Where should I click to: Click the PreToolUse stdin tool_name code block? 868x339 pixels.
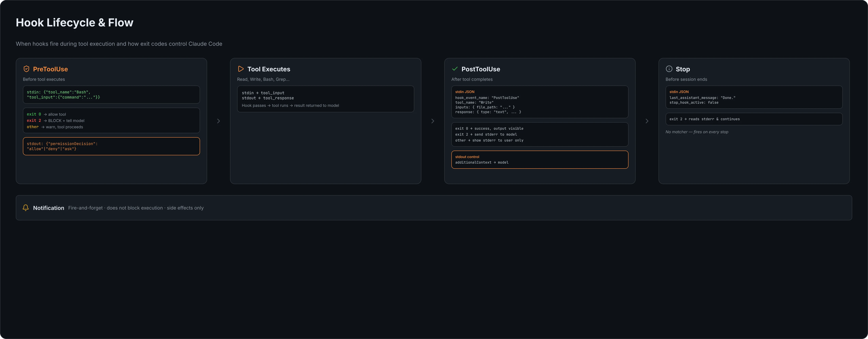click(x=111, y=95)
